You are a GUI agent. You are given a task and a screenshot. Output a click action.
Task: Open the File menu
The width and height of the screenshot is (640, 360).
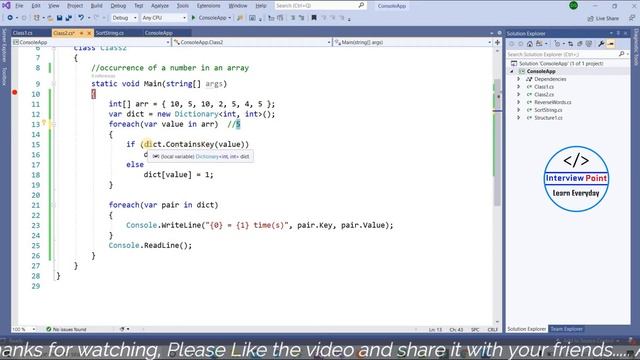tap(19, 6)
